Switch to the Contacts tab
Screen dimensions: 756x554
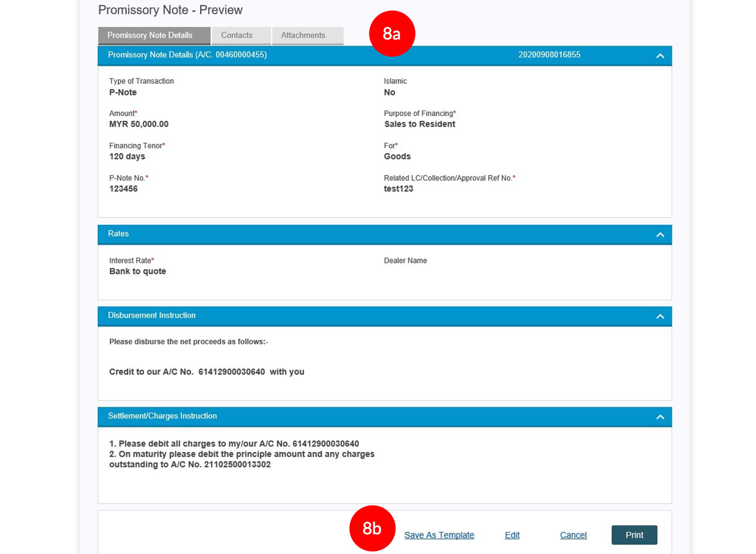click(237, 35)
